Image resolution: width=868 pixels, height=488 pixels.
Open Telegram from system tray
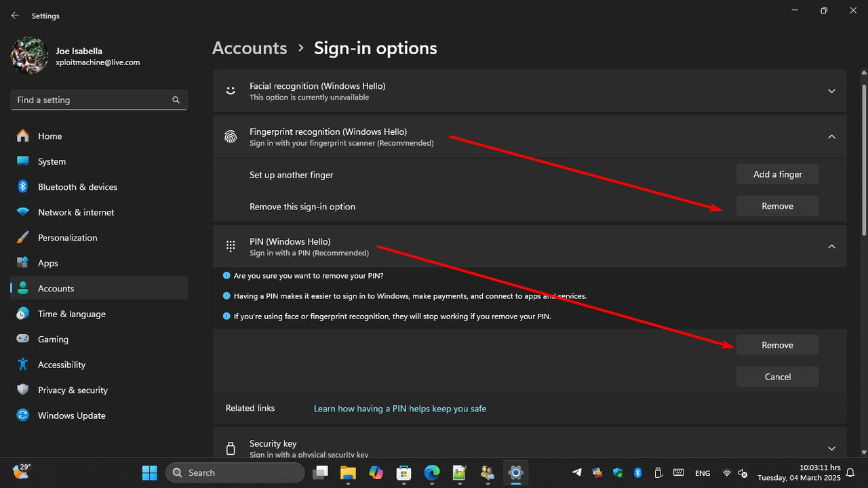pyautogui.click(x=577, y=472)
